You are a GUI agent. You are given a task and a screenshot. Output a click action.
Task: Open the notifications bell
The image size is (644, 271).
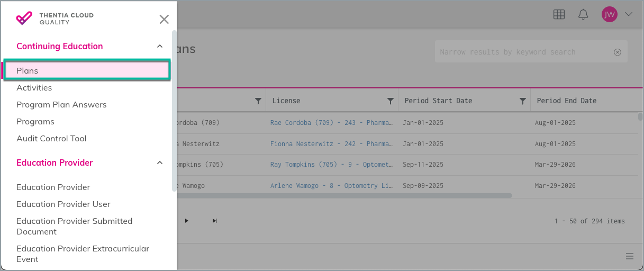[x=583, y=15]
